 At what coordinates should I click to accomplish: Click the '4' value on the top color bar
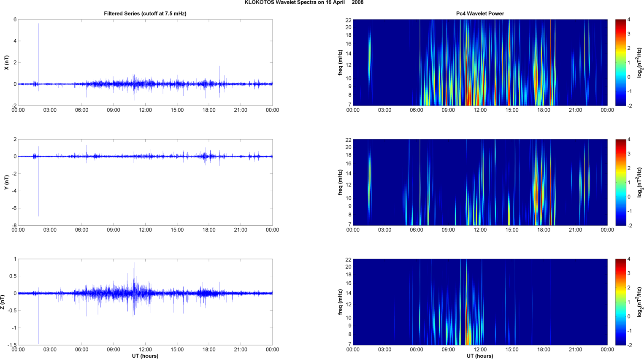click(x=629, y=20)
